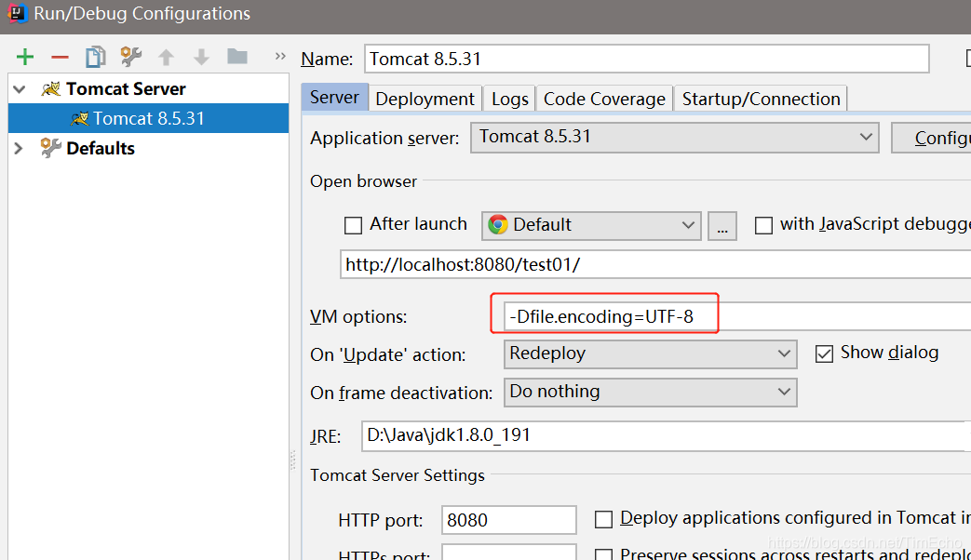The width and height of the screenshot is (971, 560).
Task: Open the Application server dropdown
Action: (674, 138)
